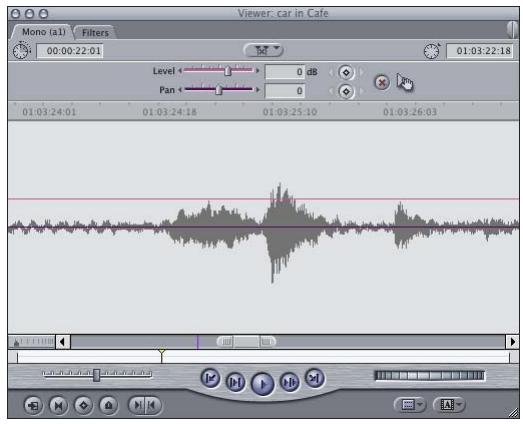The image size is (523, 424).
Task: Click the Add Motion Keyframe button at bottom
Action: coord(83,405)
